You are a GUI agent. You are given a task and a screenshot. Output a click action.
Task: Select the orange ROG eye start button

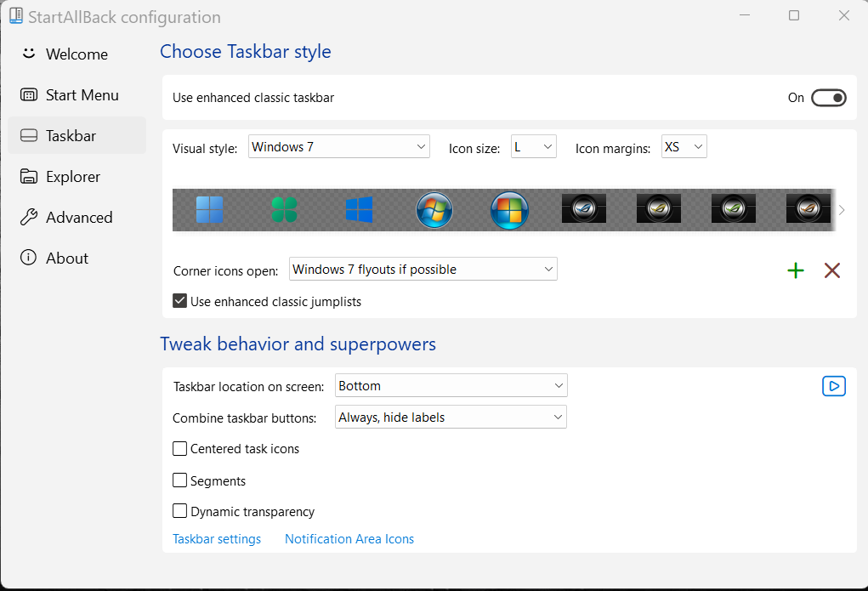[x=808, y=209]
